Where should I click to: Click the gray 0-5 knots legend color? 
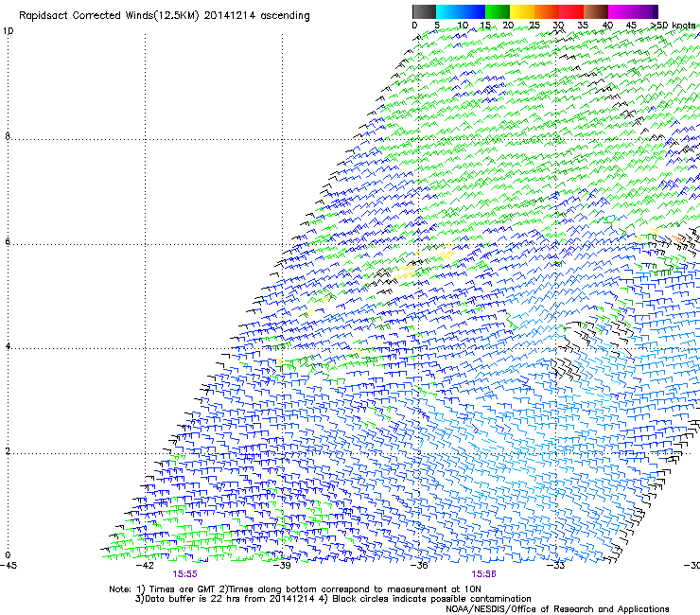click(x=424, y=11)
